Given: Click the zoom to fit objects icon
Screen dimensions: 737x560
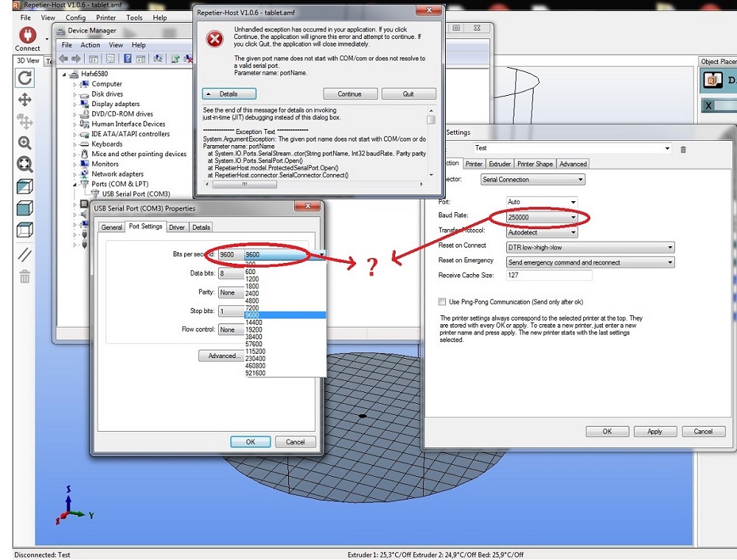Looking at the screenshot, I should pyautogui.click(x=24, y=164).
